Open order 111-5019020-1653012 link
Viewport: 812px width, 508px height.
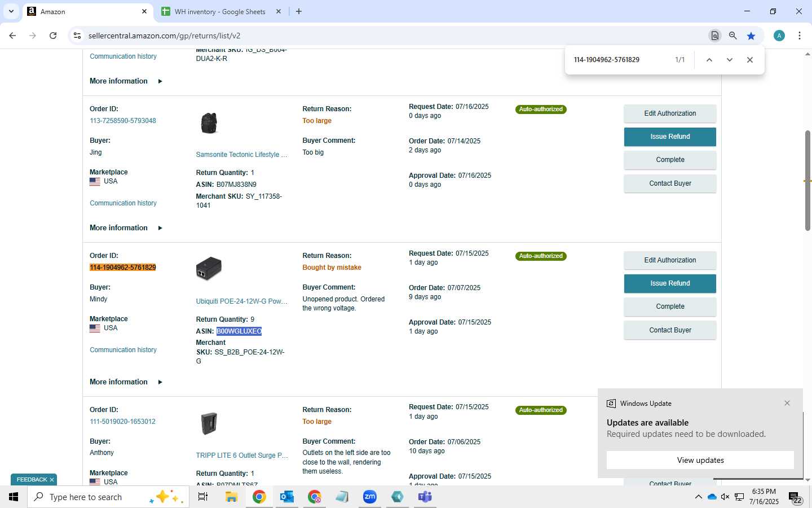click(122, 422)
